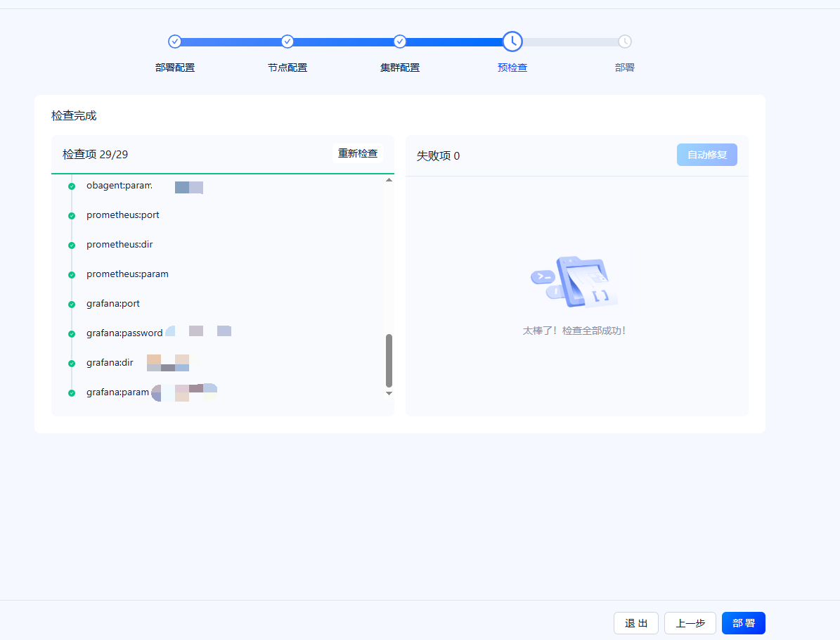840x640 pixels.
Task: Click the 集群配置 step checkmark icon
Action: pos(400,41)
